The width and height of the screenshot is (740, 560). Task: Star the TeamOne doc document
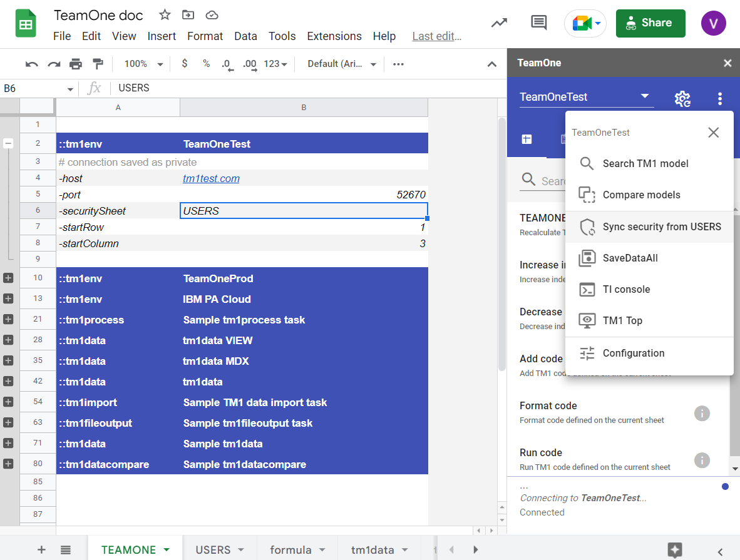click(x=165, y=15)
